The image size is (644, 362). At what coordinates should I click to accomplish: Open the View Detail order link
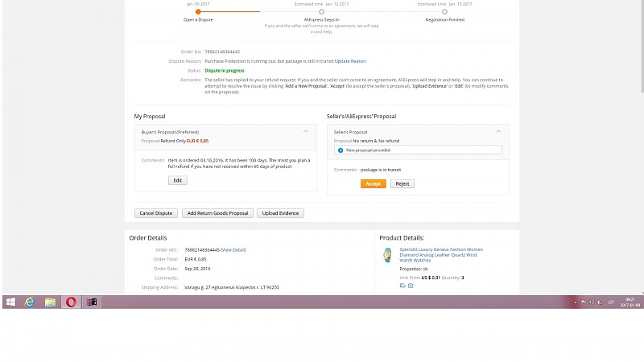[x=233, y=250]
